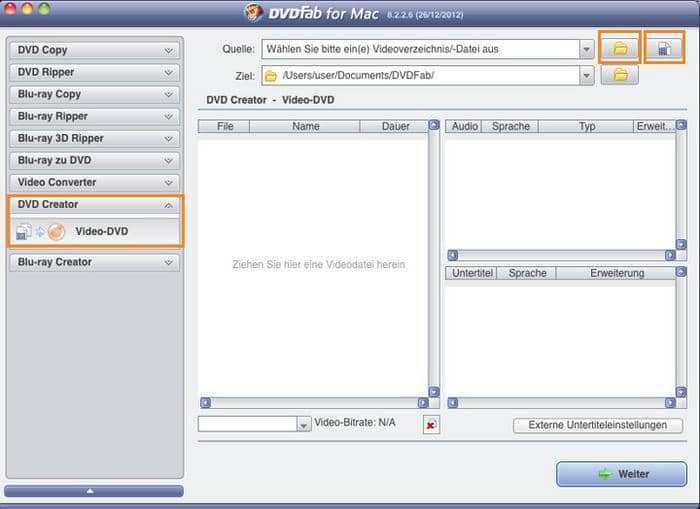The width and height of the screenshot is (700, 509).
Task: Click scroll-up arrow of file list
Action: [433, 125]
